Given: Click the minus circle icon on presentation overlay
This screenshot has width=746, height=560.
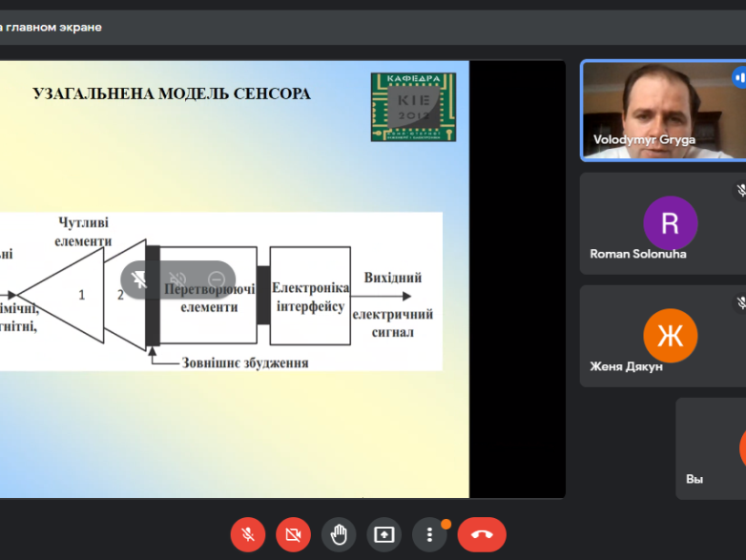Looking at the screenshot, I should click(x=216, y=280).
